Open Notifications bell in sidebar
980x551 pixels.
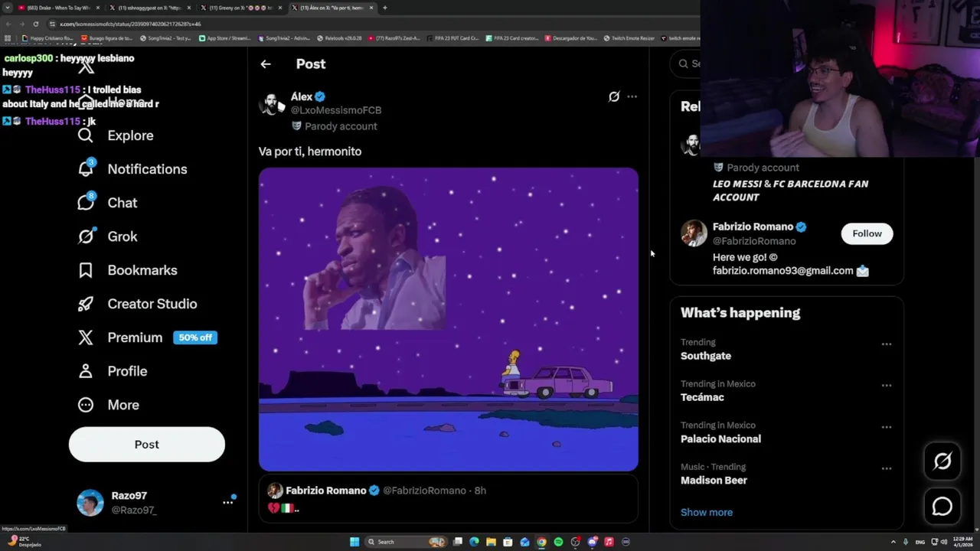click(x=132, y=169)
